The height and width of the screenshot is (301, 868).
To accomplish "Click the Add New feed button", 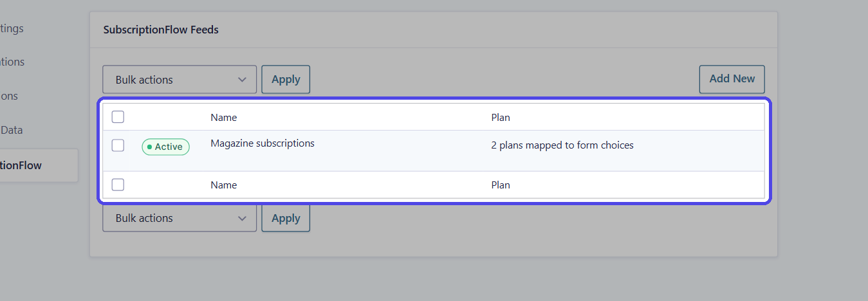I will pos(732,79).
